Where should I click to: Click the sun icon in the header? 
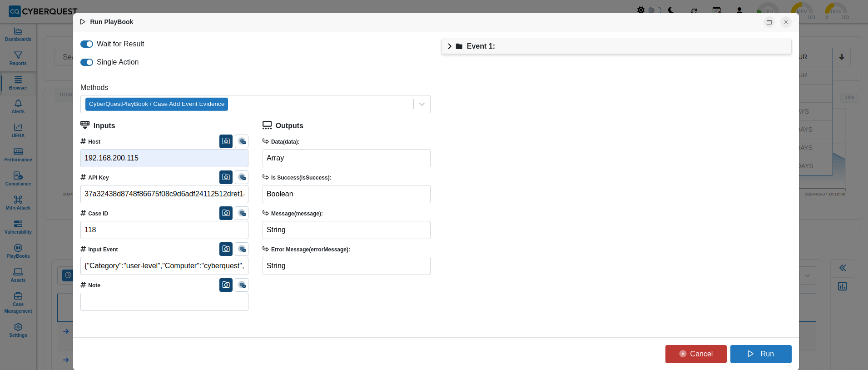click(640, 10)
